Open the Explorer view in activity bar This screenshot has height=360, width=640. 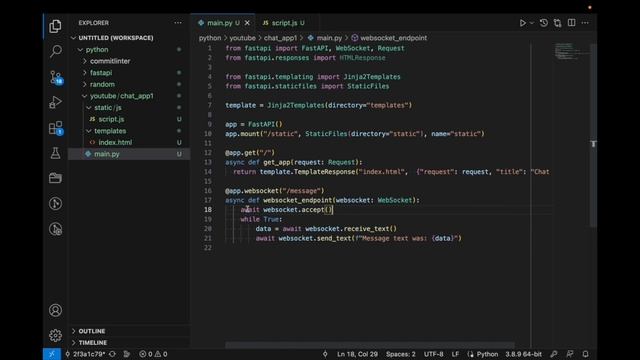tap(55, 27)
